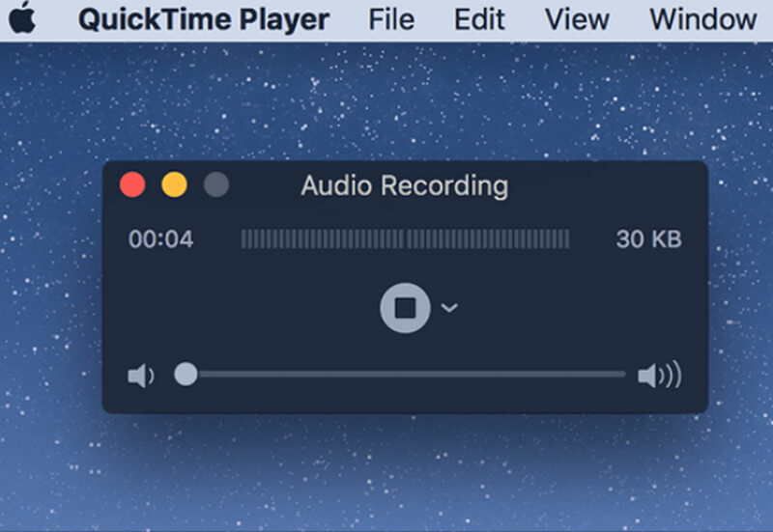773x532 pixels.
Task: Minimize the Audio Recording window
Action: 175,185
